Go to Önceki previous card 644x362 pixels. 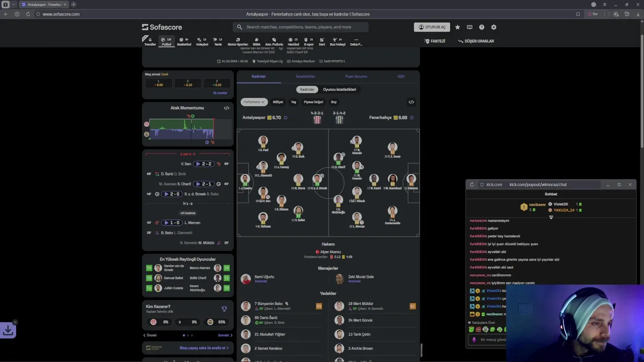(150, 335)
